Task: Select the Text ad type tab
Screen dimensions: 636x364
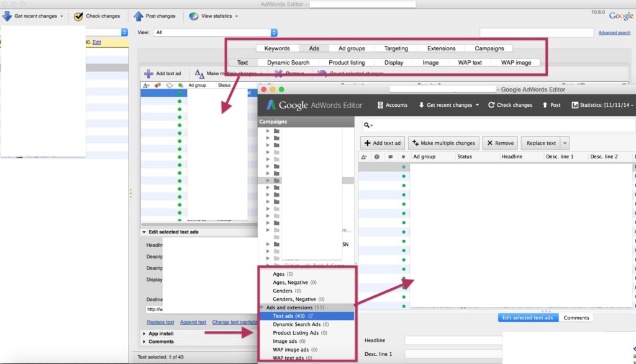Action: point(243,63)
